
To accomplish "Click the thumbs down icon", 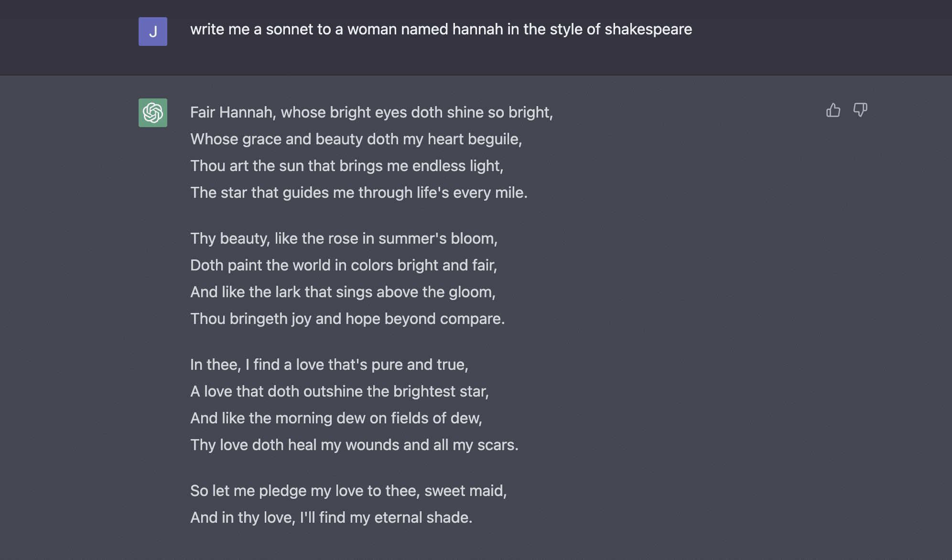I will (x=860, y=110).
